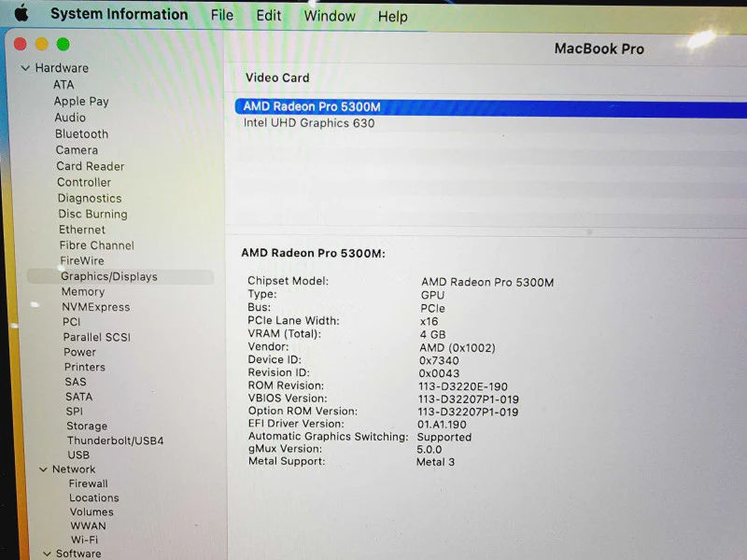This screenshot has height=560, width=747.
Task: Select SAS in the sidebar
Action: point(76,382)
